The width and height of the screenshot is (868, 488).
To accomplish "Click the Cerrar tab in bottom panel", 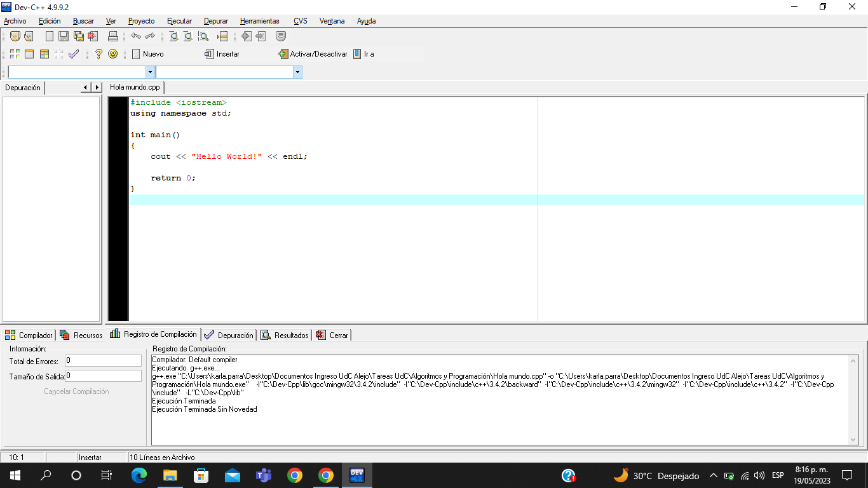I will click(x=332, y=335).
